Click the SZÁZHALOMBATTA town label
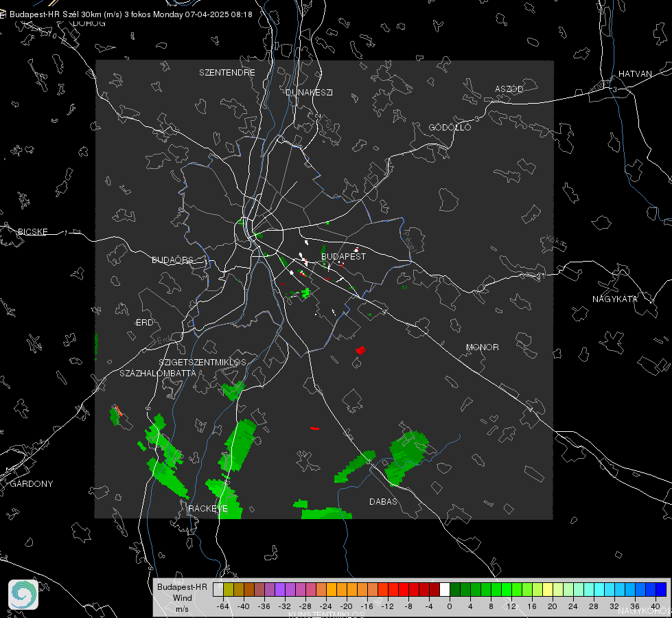The height and width of the screenshot is (618, 672). pyautogui.click(x=158, y=373)
